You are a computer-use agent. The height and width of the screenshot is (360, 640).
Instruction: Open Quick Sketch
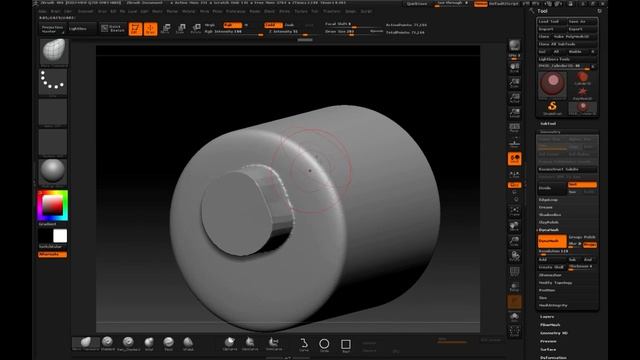point(113,29)
